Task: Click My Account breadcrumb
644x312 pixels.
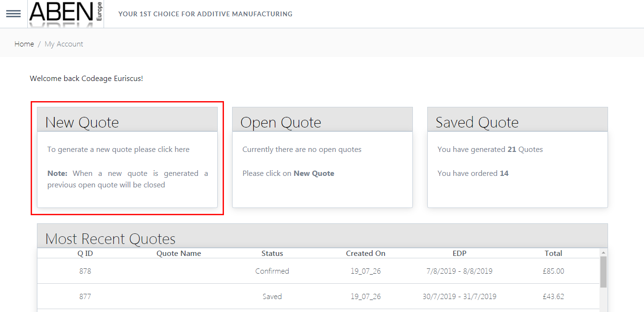Action: pos(64,44)
